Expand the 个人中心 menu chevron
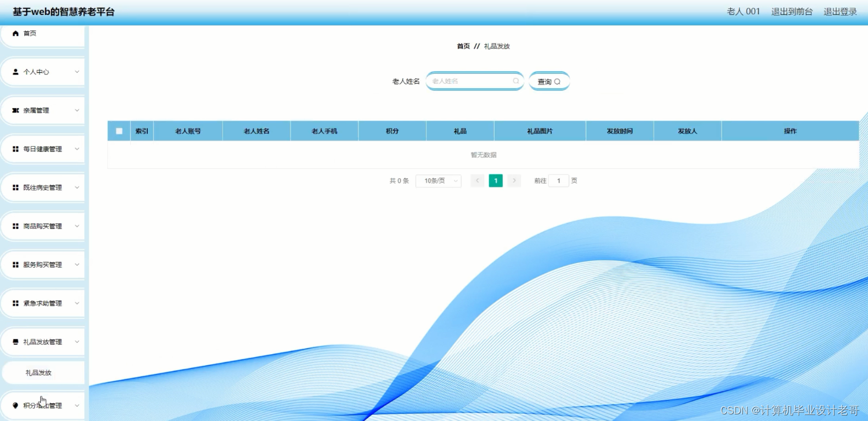The height and width of the screenshot is (421, 868). tap(77, 72)
